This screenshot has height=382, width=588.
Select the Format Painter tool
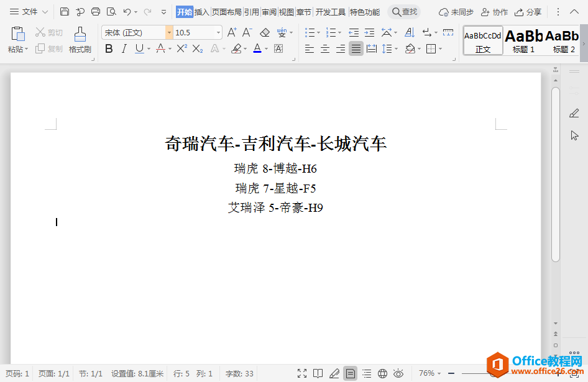[80, 39]
